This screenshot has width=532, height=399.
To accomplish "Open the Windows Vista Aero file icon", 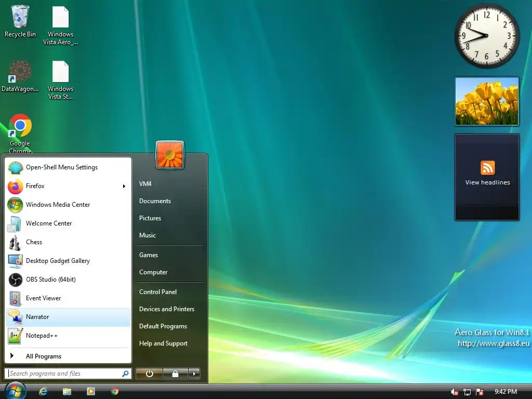I will (60, 25).
